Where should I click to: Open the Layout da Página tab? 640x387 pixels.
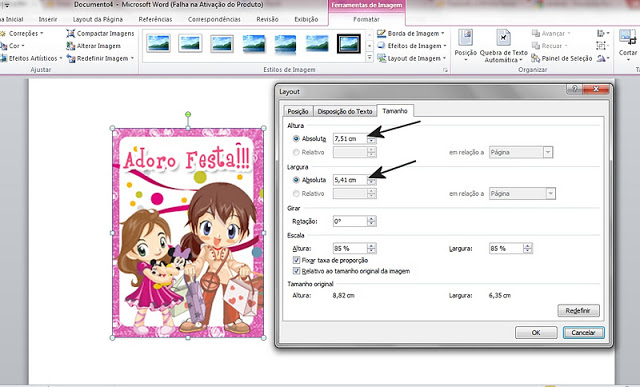98,19
